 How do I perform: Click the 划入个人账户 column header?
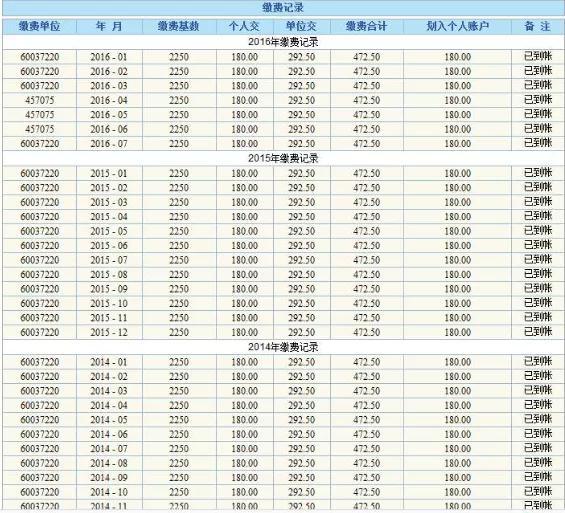[x=458, y=26]
